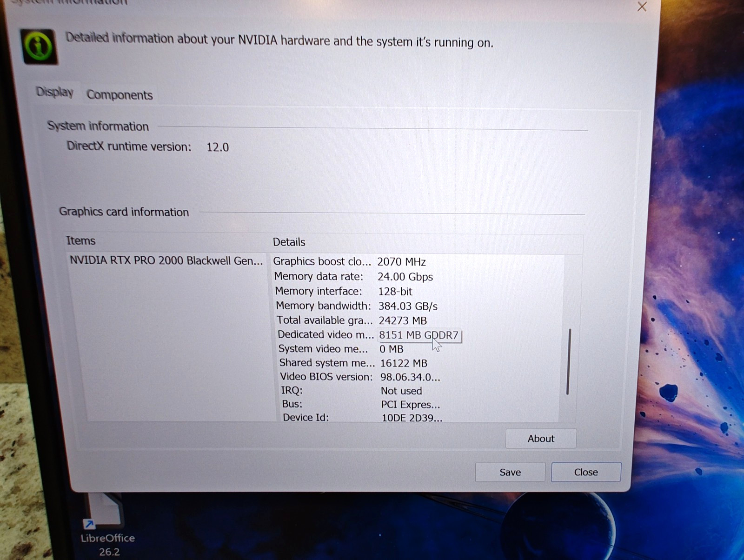The width and height of the screenshot is (744, 560).
Task: Click the Details column header
Action: (289, 242)
